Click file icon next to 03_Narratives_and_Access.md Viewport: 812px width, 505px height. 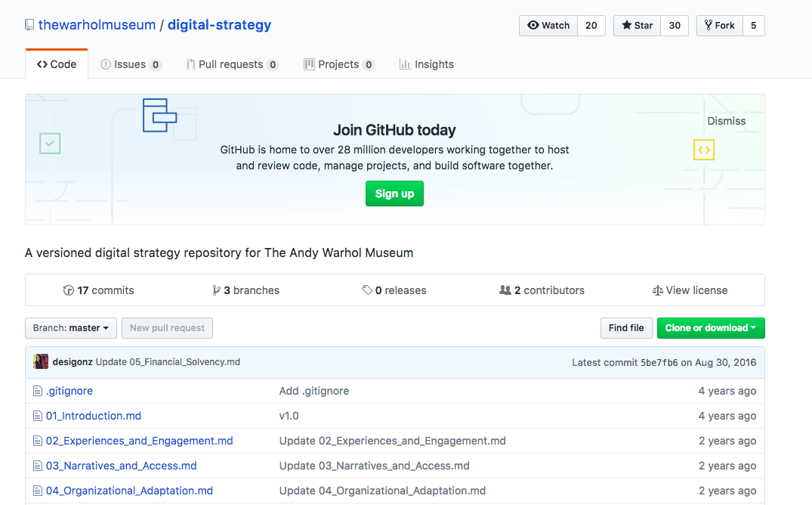37,466
